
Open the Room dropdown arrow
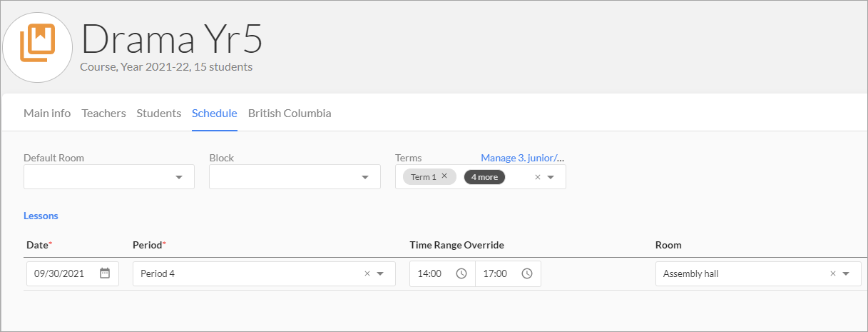coord(846,273)
